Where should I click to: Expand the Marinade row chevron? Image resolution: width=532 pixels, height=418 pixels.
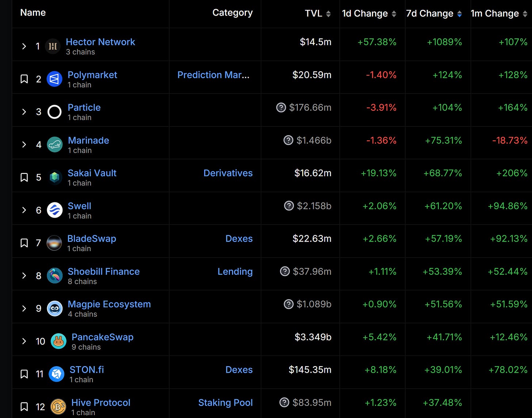(24, 145)
